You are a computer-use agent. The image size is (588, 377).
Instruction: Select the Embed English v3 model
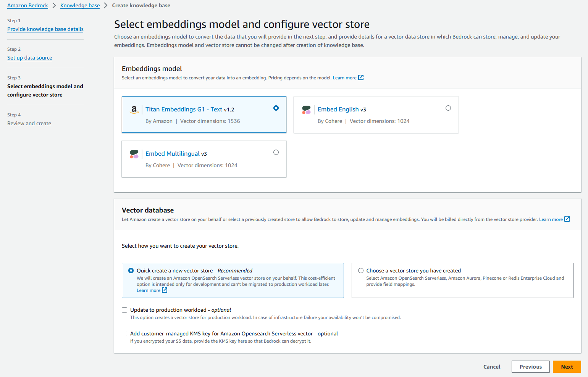pyautogui.click(x=448, y=108)
